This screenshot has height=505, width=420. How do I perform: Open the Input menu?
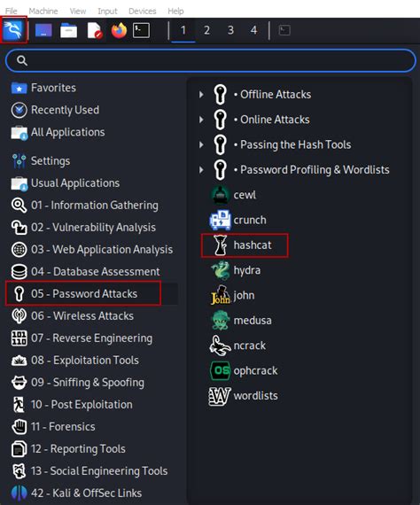click(x=107, y=11)
